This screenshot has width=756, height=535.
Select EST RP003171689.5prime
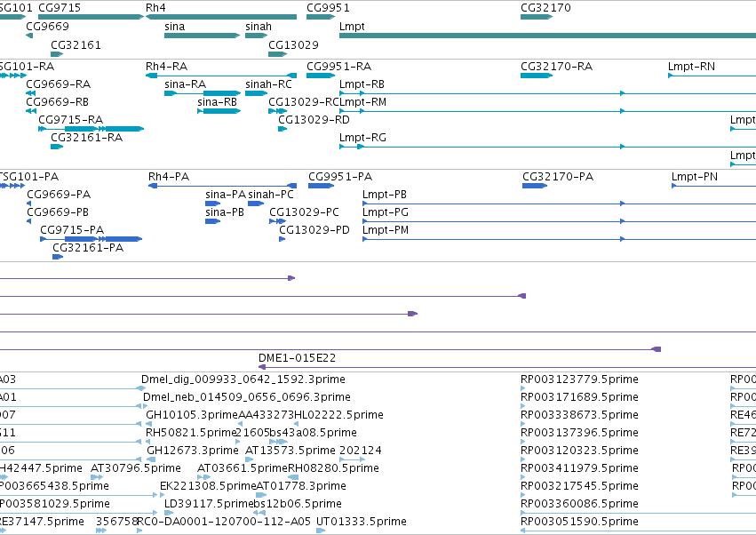click(579, 397)
